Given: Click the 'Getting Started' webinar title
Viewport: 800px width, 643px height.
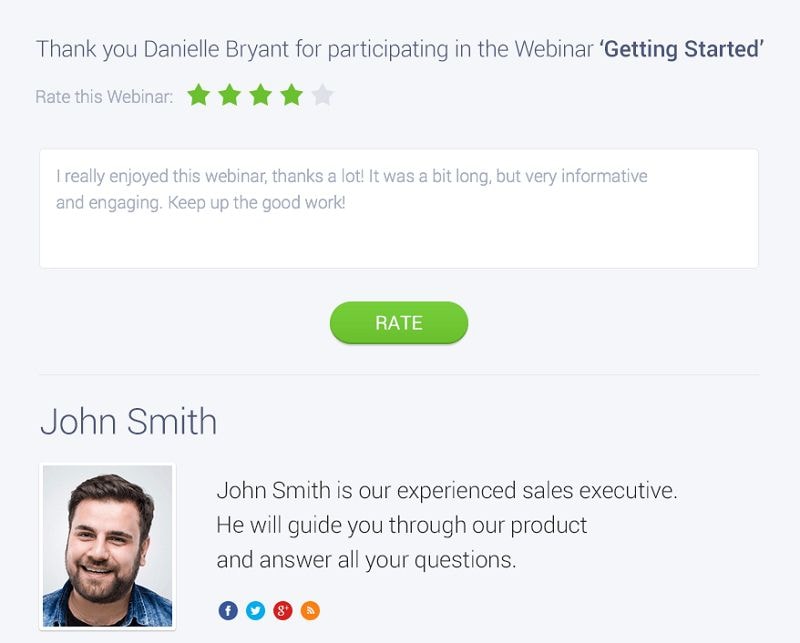Looking at the screenshot, I should point(682,49).
